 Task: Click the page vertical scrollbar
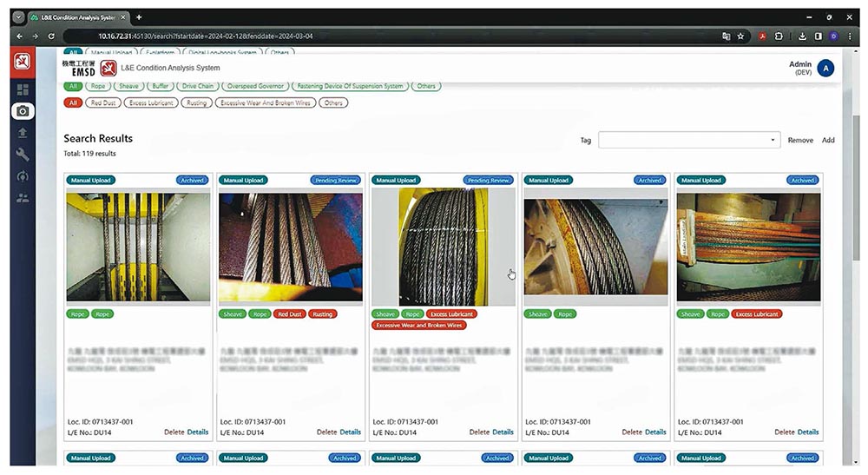856,188
